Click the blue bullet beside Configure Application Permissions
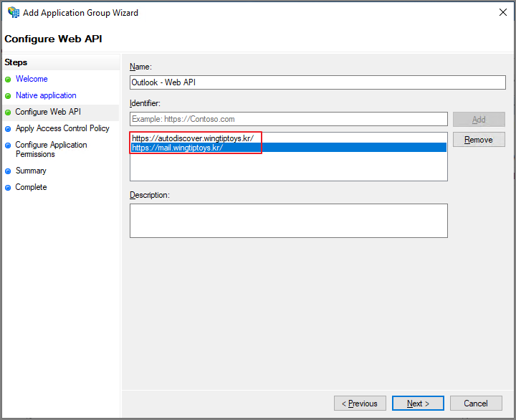 (x=8, y=145)
